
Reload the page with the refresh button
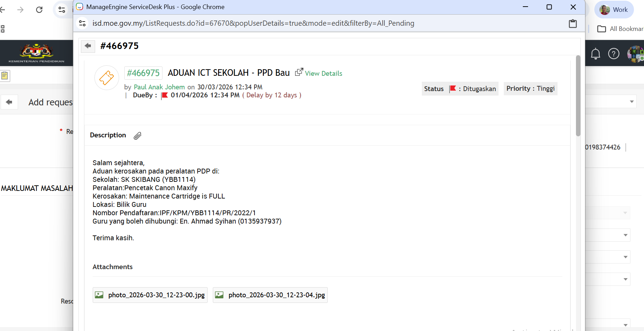click(x=39, y=10)
